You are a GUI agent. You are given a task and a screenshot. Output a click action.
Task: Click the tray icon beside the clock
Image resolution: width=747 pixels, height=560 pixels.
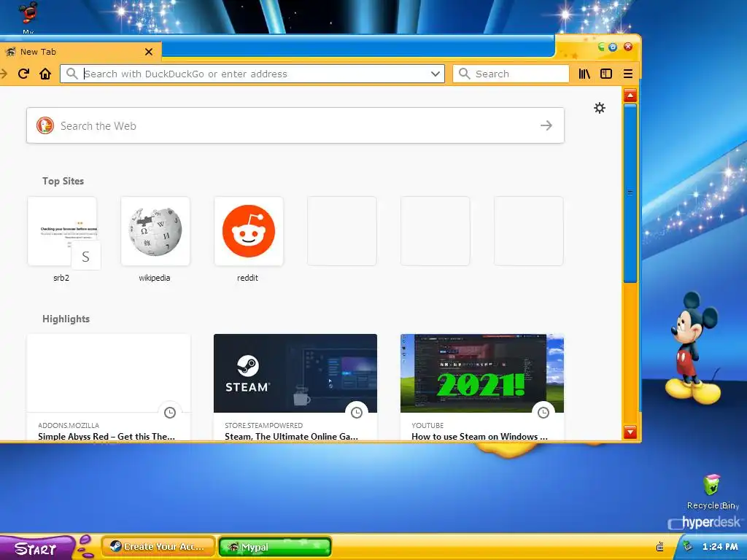tap(687, 546)
